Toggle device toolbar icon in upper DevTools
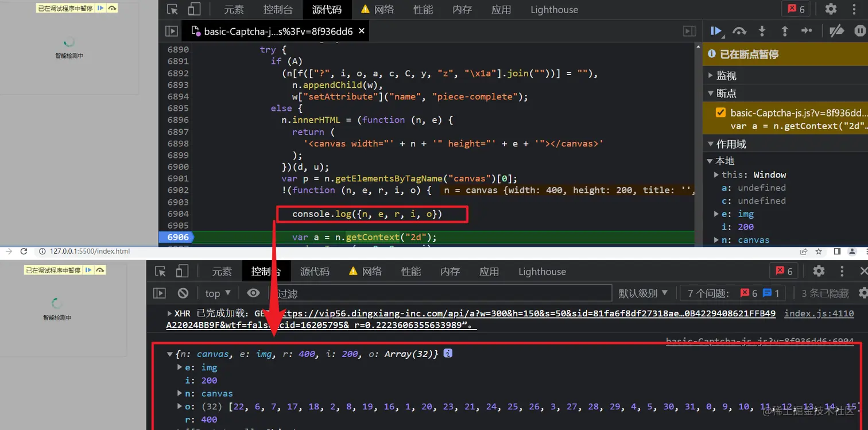The width and height of the screenshot is (868, 430). [x=194, y=9]
